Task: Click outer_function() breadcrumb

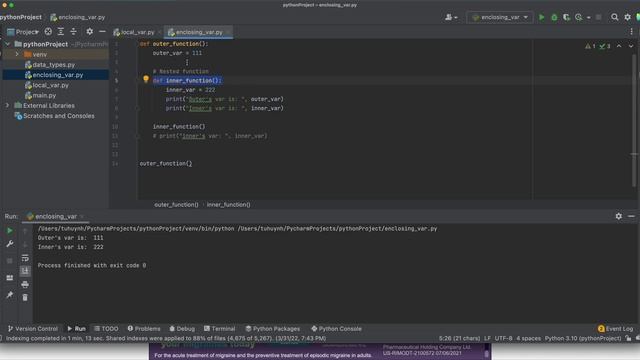Action: [x=176, y=204]
